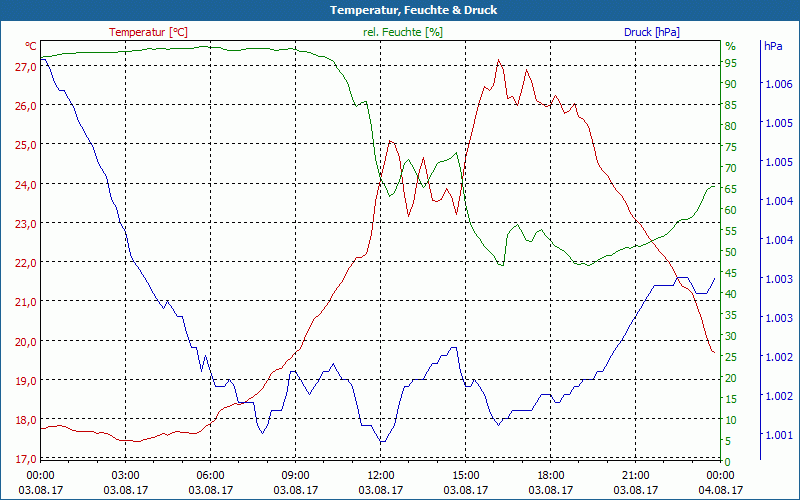This screenshot has height=500, width=800.
Task: Click the chart title "Temperatur, Feuchte & Druck"
Action: [x=413, y=10]
